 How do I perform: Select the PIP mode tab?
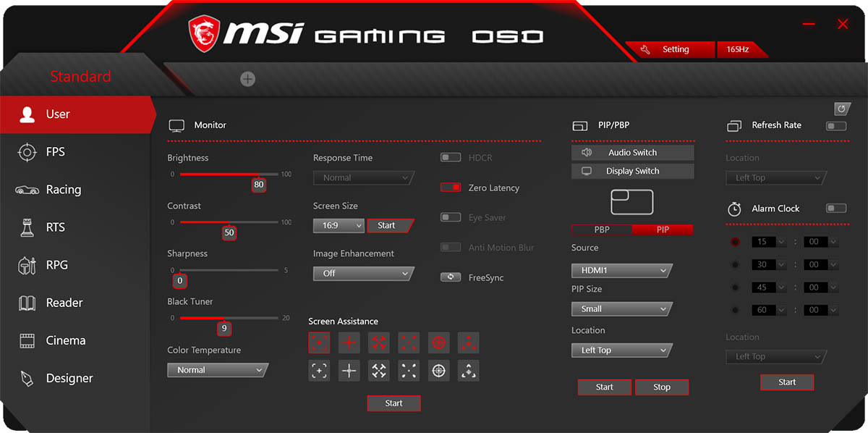[x=663, y=230]
